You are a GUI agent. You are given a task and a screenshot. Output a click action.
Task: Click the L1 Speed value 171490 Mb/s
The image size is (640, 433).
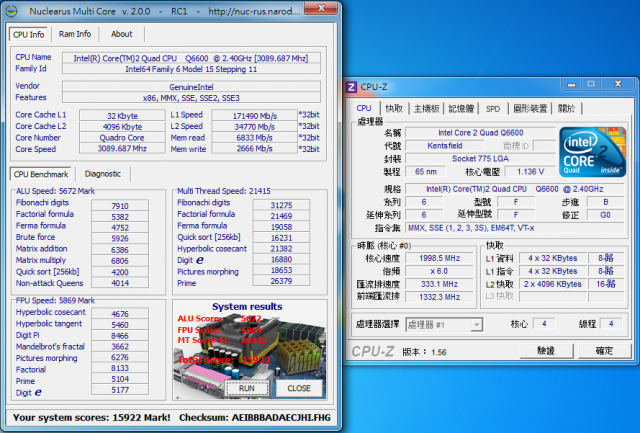pos(255,116)
